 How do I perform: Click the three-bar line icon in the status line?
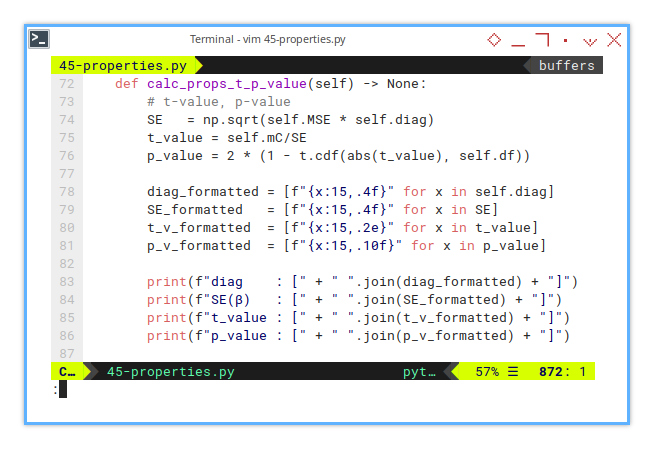(513, 371)
